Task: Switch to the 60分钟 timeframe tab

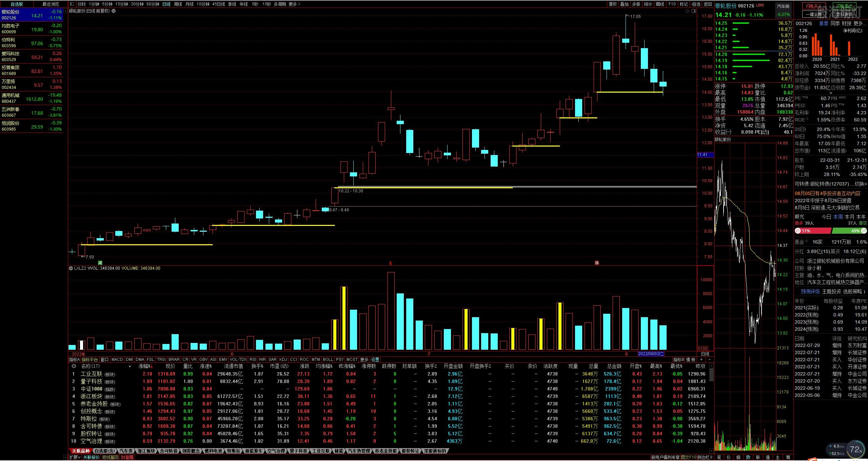Action: click(x=153, y=4)
